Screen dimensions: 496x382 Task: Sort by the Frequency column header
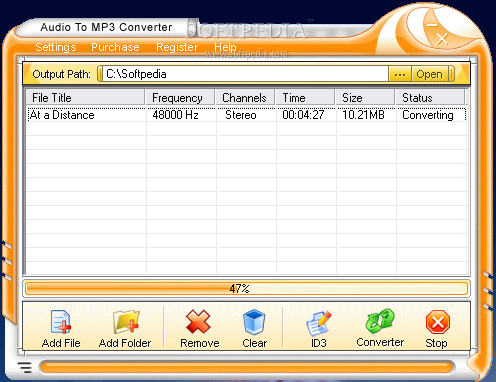point(180,98)
